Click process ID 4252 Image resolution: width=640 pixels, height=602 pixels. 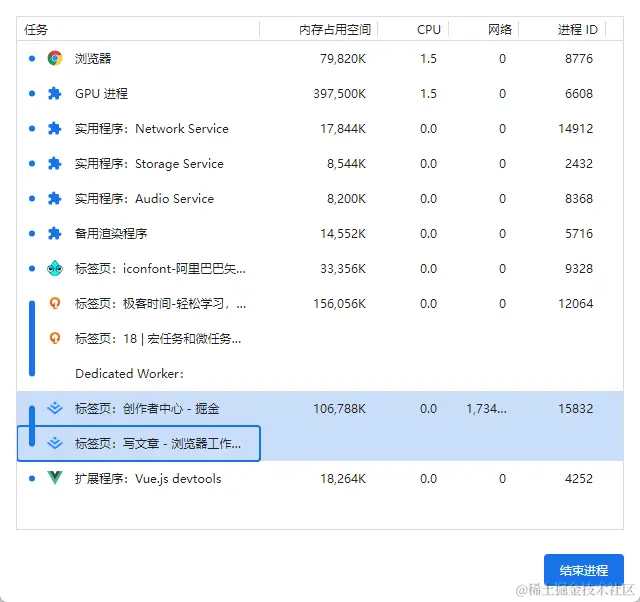tap(579, 479)
